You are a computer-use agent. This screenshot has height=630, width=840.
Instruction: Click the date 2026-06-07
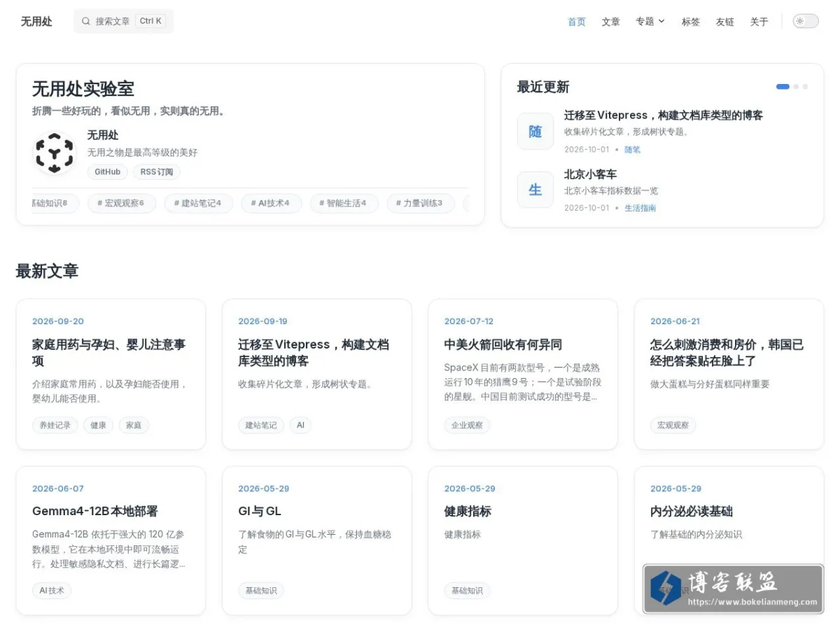coord(58,489)
